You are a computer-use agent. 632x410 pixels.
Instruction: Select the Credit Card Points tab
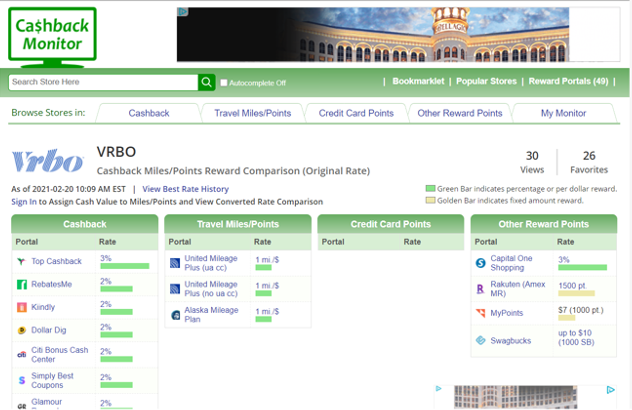click(356, 113)
